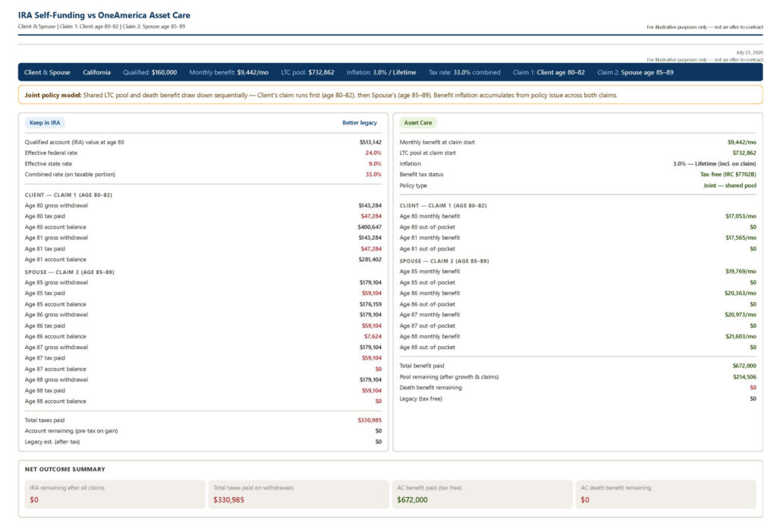Image resolution: width=777 pixels, height=532 pixels.
Task: Select the '$176,159' Age 85 account balance
Action: [370, 304]
